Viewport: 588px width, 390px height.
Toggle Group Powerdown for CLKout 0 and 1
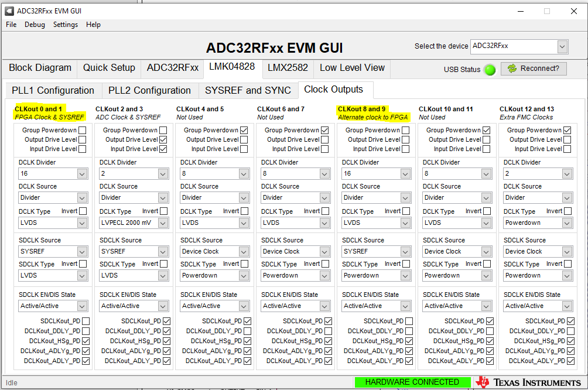click(x=83, y=130)
